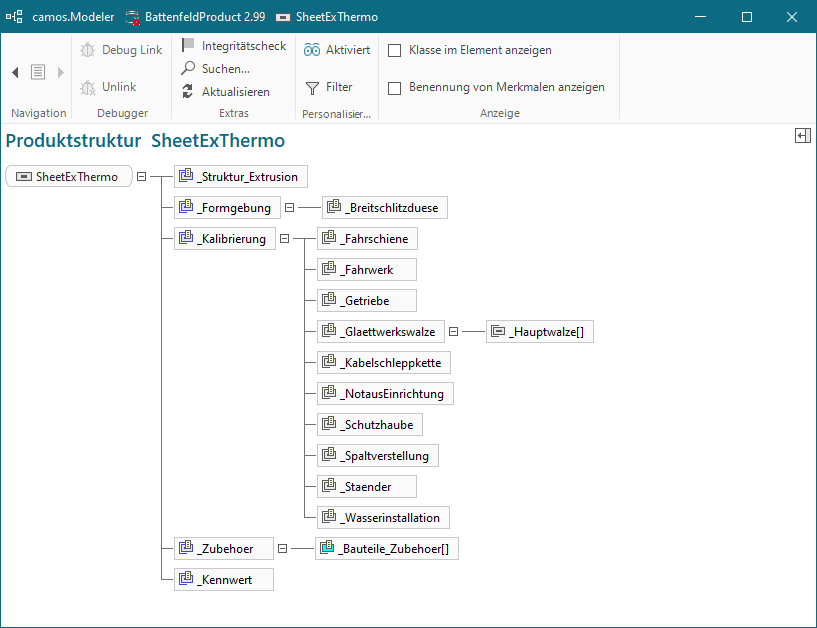Click the Aktiviert binoculars icon
This screenshot has height=628, width=817.
(x=312, y=50)
